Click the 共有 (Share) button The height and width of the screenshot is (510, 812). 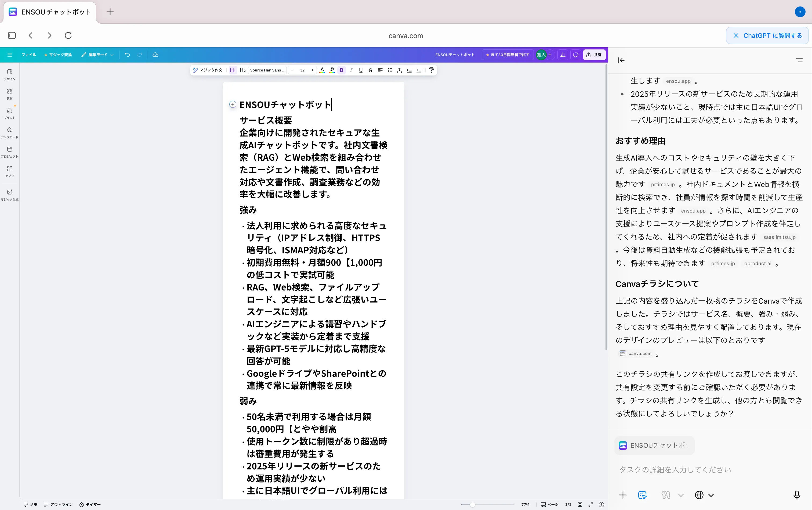593,55
